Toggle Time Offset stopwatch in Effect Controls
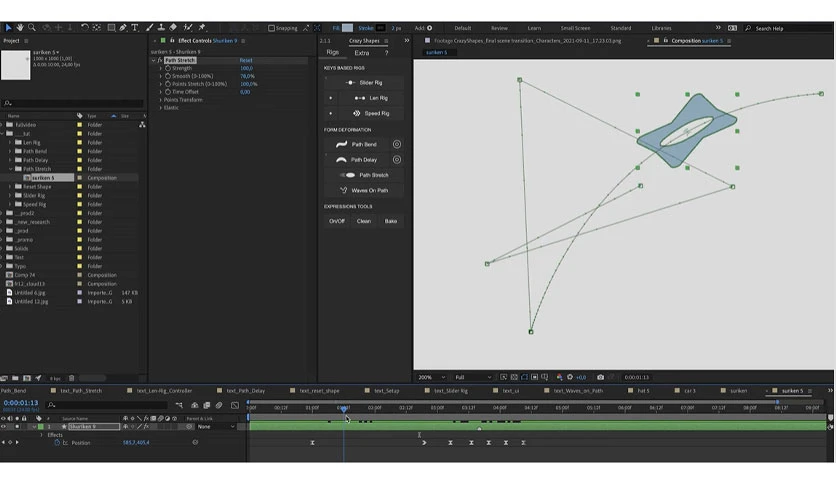Viewport: 836px width, 484px height. tap(168, 92)
